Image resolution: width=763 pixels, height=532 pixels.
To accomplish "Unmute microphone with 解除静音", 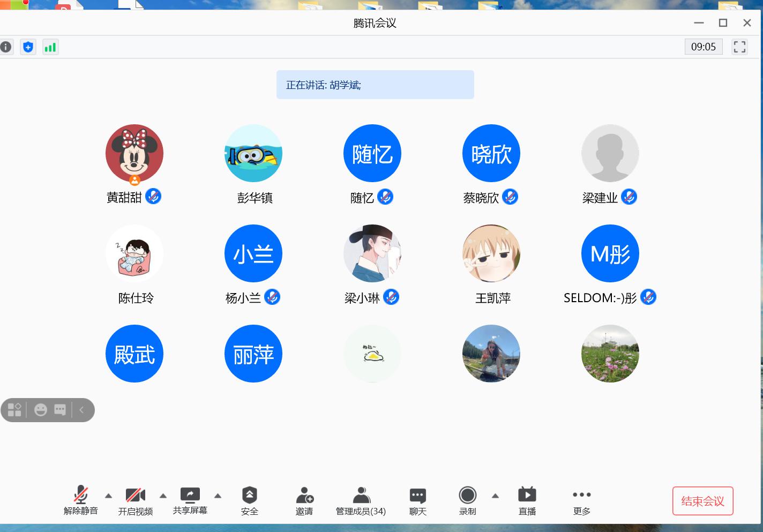I will (81, 500).
